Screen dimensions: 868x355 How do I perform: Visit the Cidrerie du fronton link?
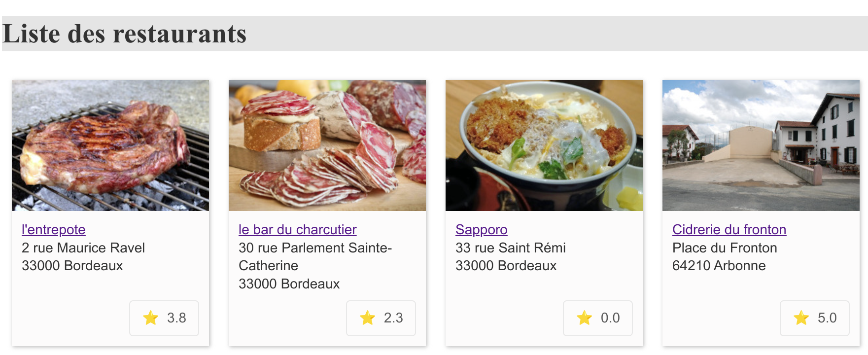point(729,230)
